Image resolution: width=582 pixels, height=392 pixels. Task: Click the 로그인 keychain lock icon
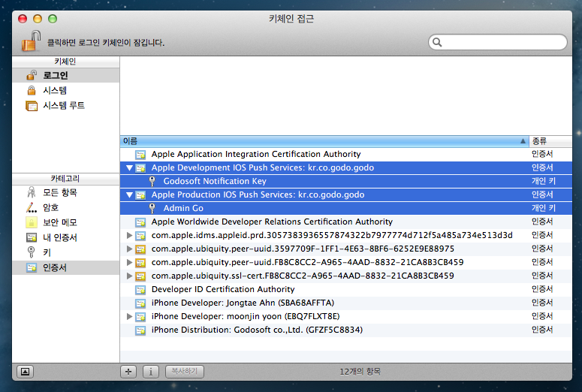click(32, 75)
